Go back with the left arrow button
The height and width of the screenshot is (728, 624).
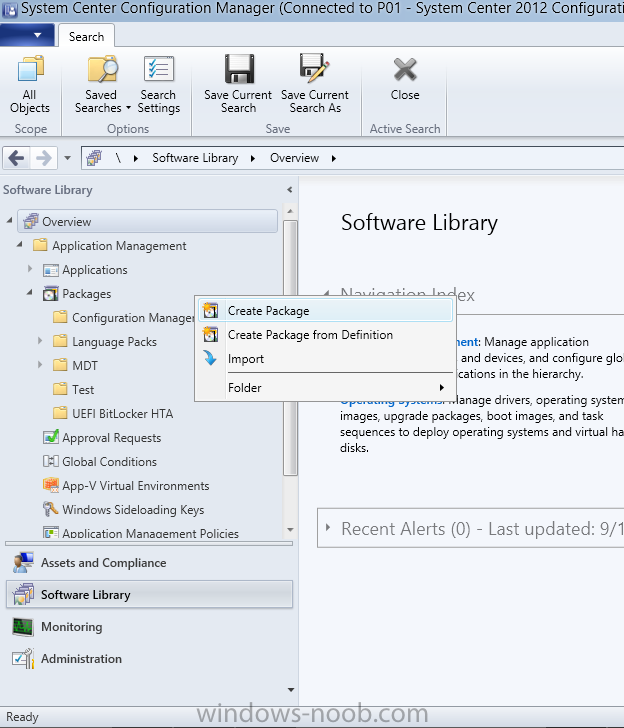coord(17,158)
